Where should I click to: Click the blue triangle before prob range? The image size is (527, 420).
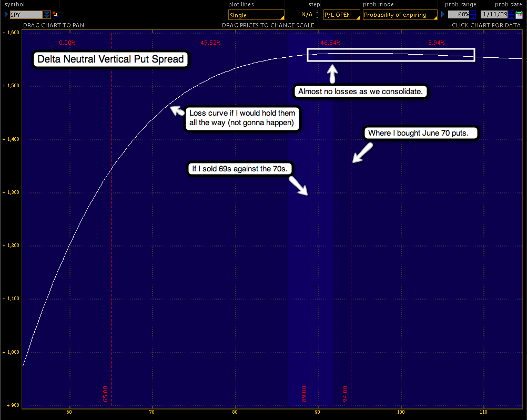[x=443, y=15]
